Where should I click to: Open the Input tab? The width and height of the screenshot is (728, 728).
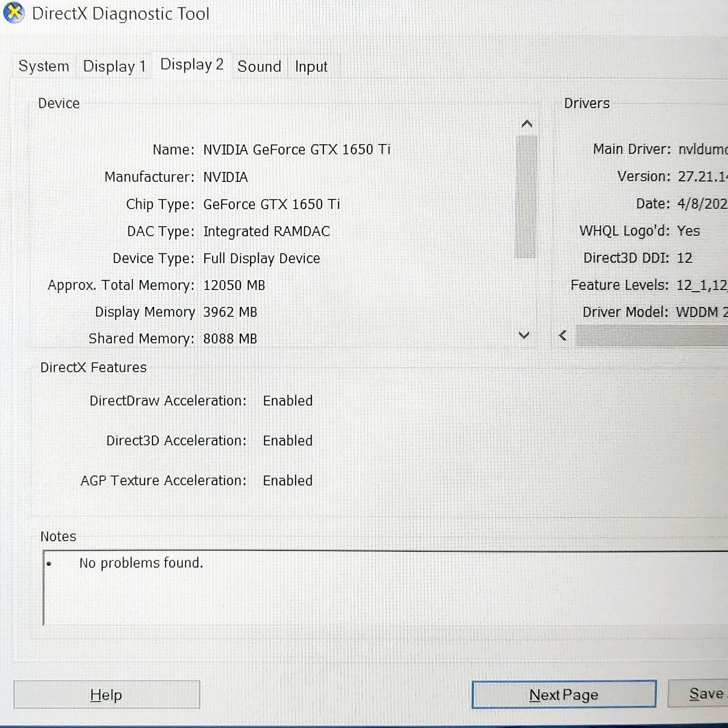coord(310,66)
